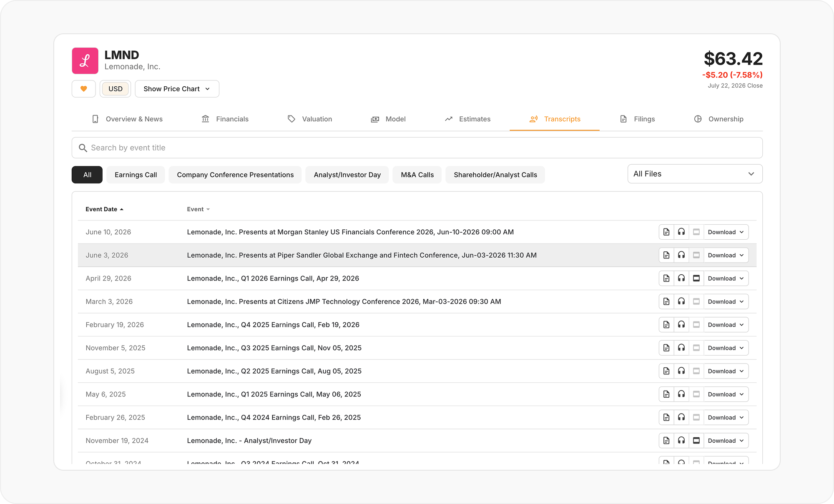The width and height of the screenshot is (834, 504).
Task: Toggle the orange heart favorite button
Action: click(84, 89)
